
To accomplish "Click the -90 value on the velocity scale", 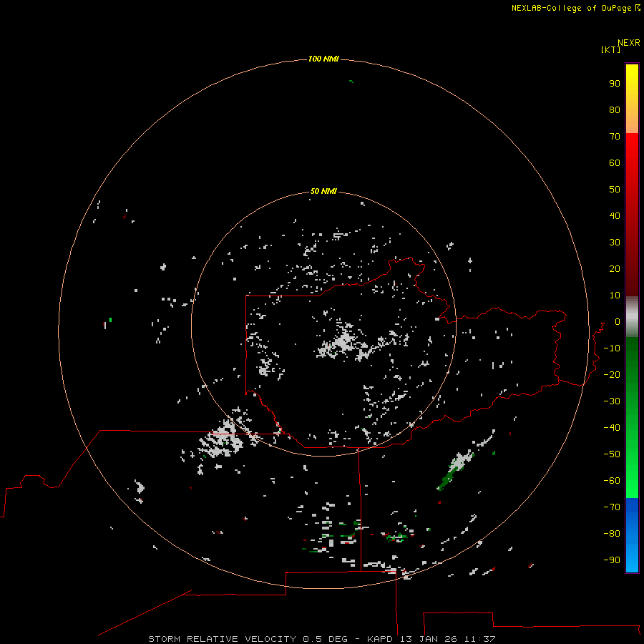I will 612,560.
